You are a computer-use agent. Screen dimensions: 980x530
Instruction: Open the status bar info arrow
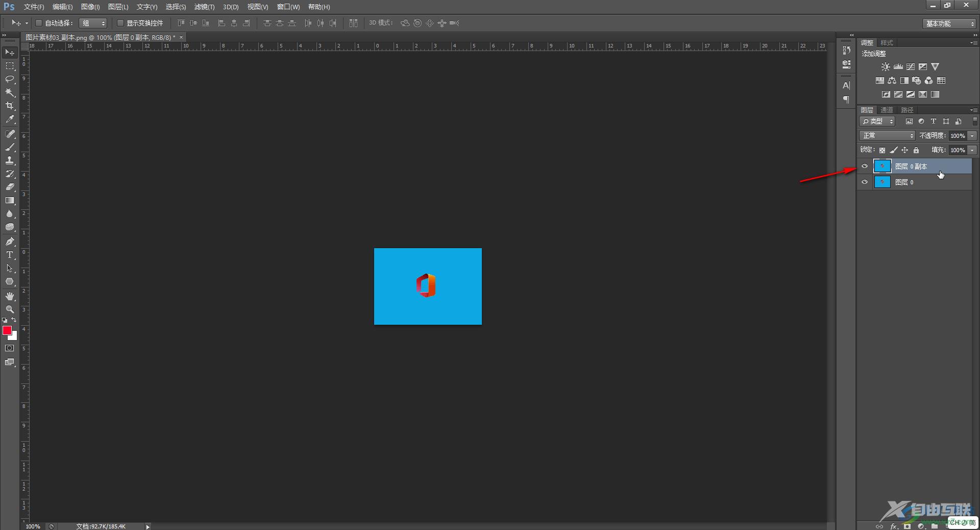(x=148, y=526)
